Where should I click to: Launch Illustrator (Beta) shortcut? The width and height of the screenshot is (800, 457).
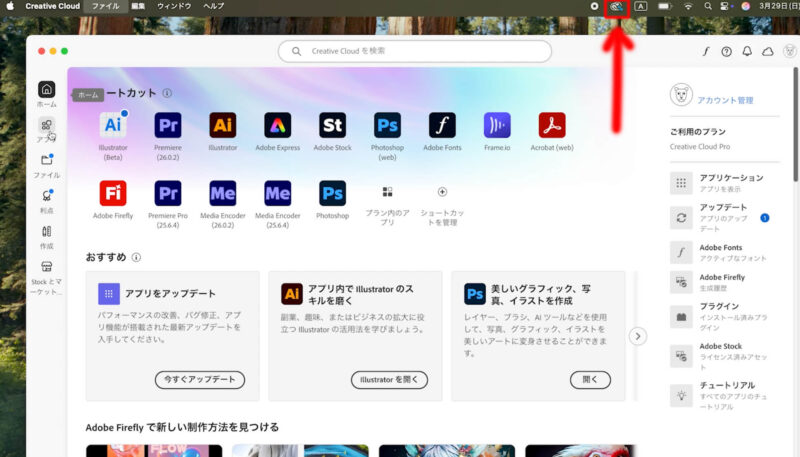coord(113,125)
